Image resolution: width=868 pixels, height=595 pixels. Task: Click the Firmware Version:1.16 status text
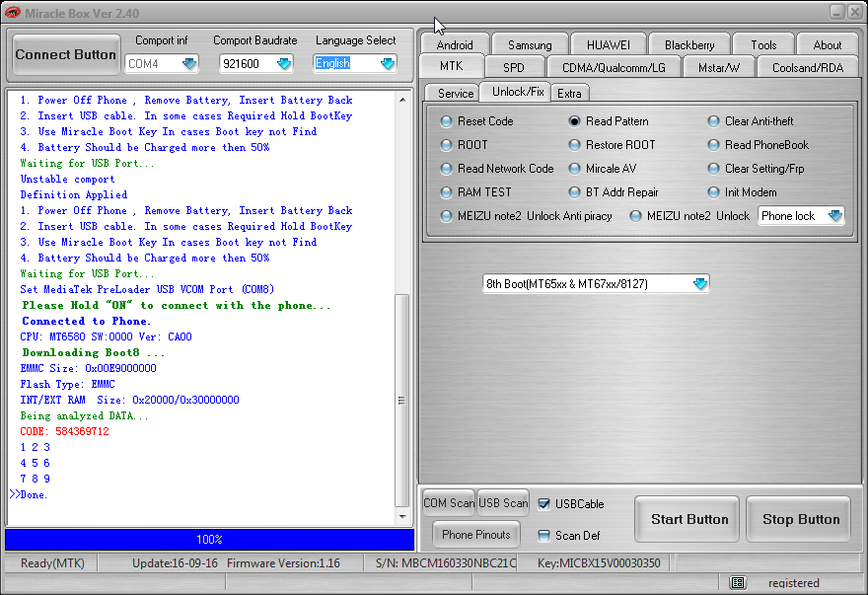283,563
